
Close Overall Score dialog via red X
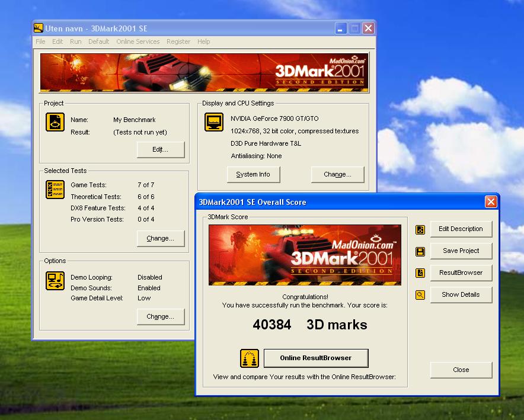[491, 201]
